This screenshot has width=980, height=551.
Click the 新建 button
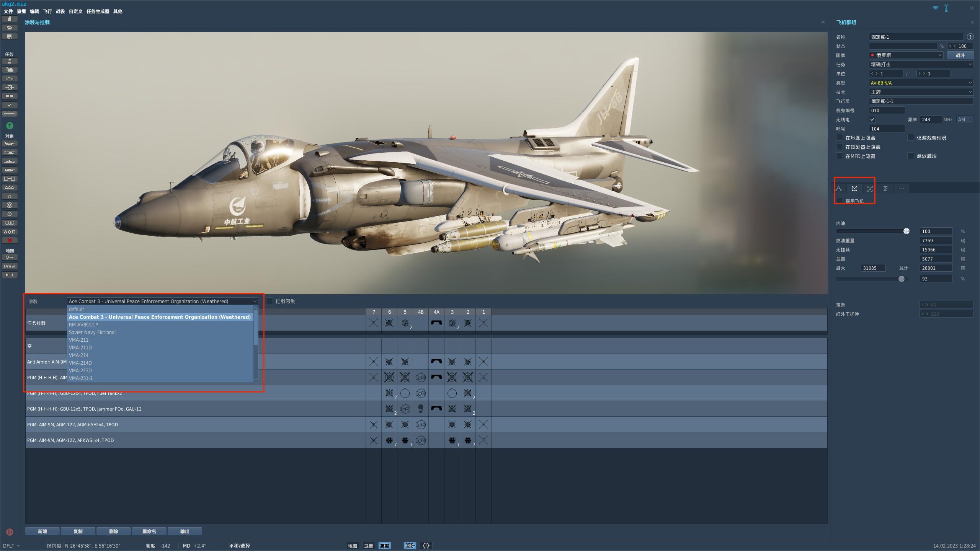point(42,531)
